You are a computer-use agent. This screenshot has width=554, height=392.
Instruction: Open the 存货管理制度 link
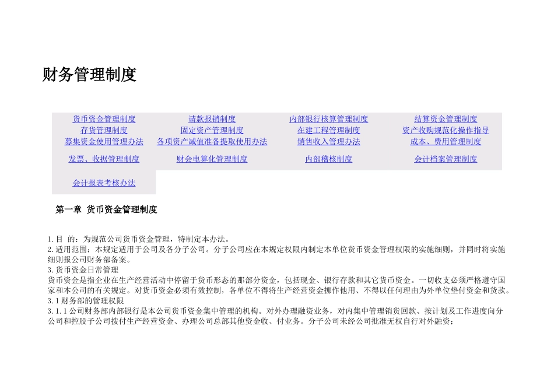coord(104,131)
